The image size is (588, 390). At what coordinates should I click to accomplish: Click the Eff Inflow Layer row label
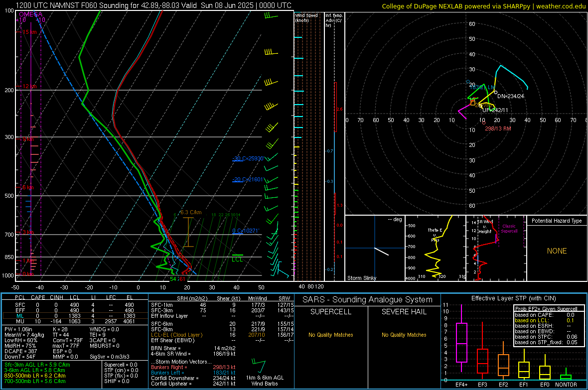[169, 316]
